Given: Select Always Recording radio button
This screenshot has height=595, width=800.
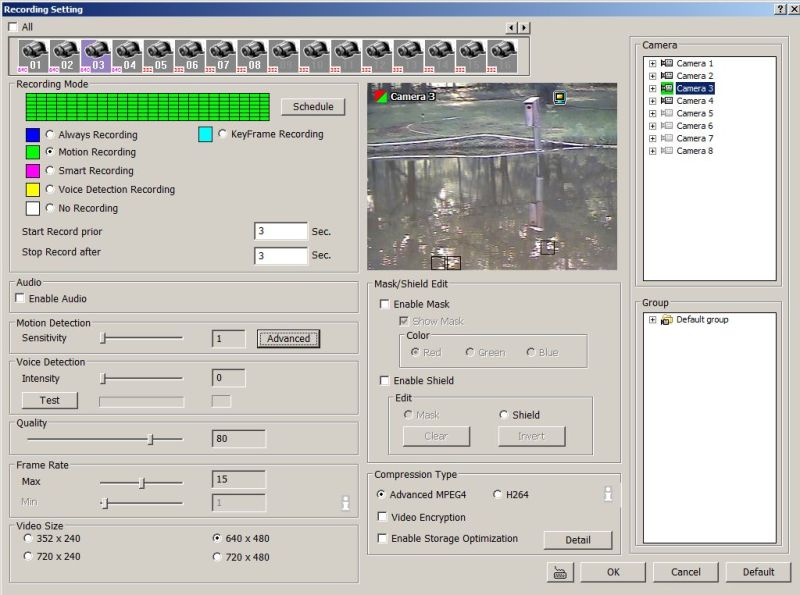Looking at the screenshot, I should pos(50,135).
